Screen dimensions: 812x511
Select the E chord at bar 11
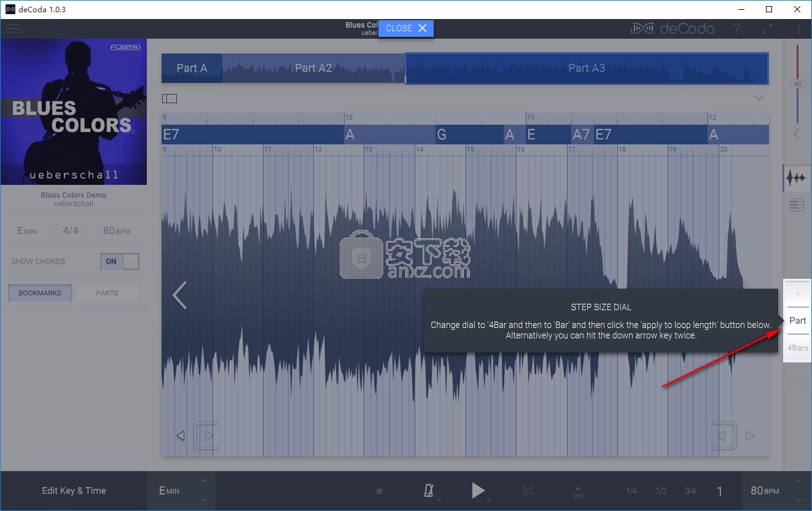548,135
